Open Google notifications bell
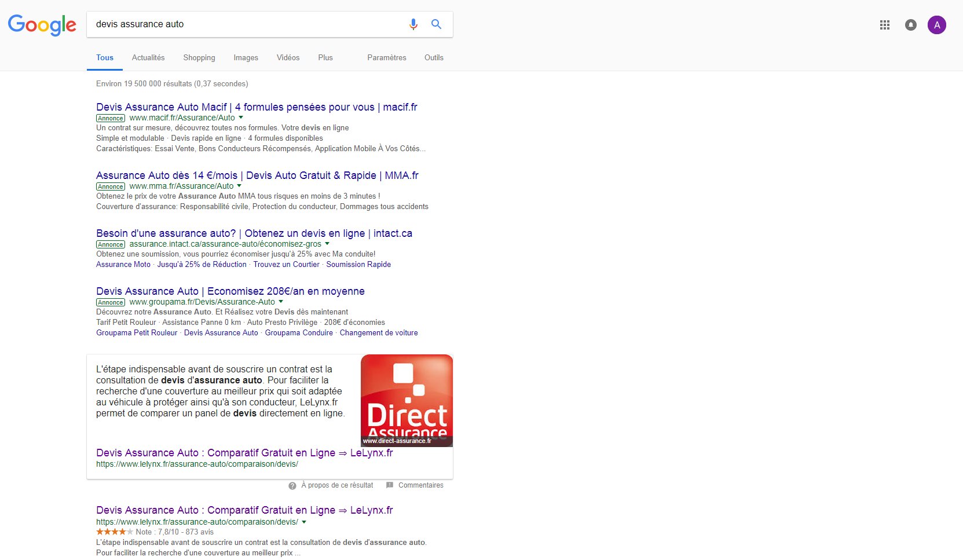The image size is (963, 560). 911,25
